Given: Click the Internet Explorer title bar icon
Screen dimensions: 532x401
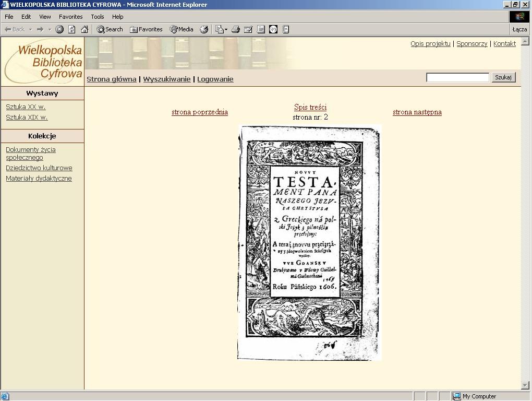Looking at the screenshot, I should [x=5, y=5].
